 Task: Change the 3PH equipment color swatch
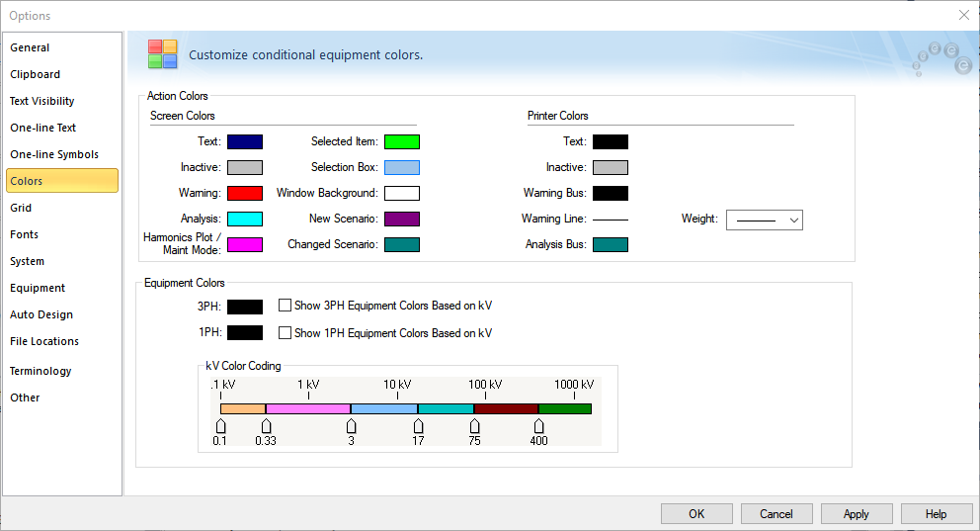pyautogui.click(x=245, y=307)
